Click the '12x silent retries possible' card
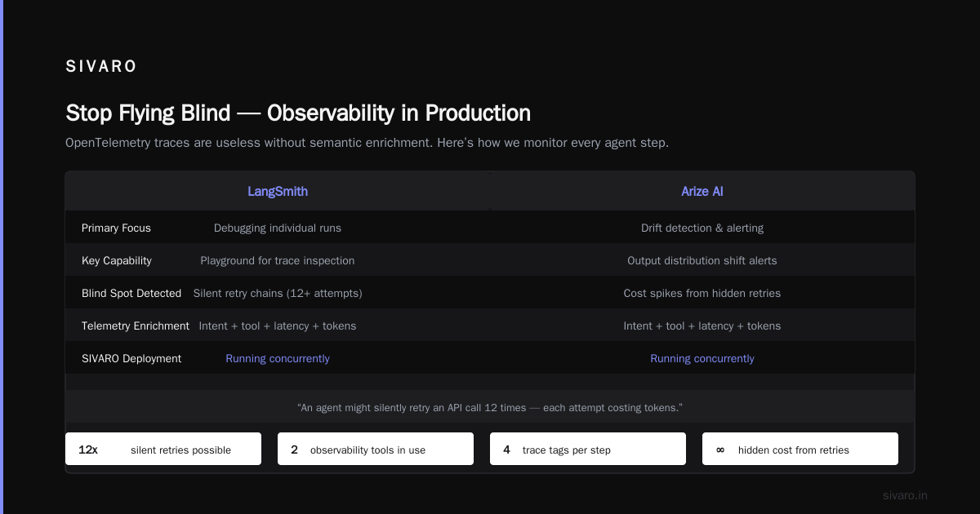 pyautogui.click(x=163, y=449)
